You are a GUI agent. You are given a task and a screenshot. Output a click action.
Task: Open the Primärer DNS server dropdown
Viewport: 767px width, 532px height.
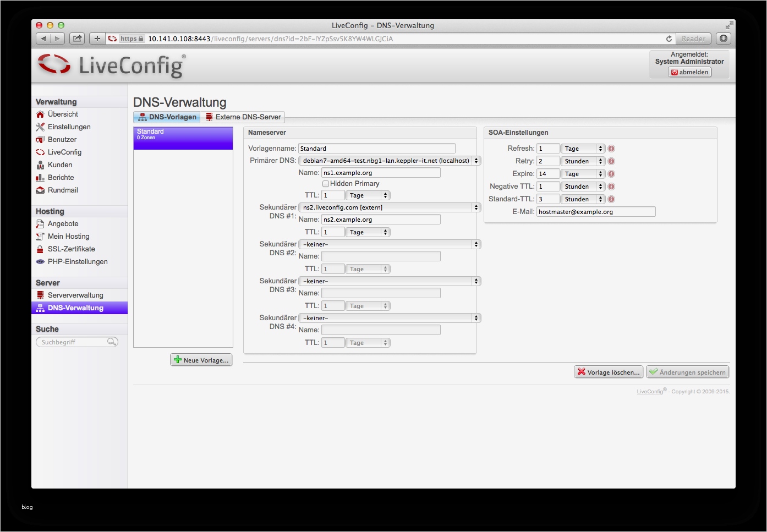[x=390, y=161]
